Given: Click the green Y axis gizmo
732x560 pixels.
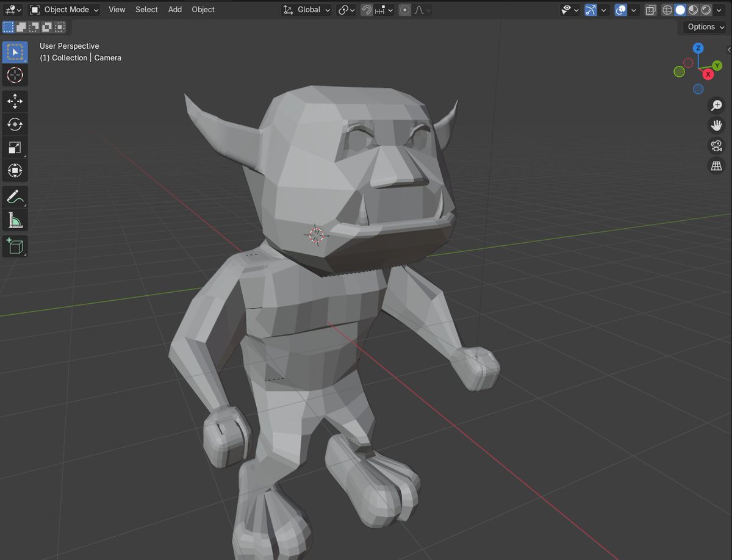Looking at the screenshot, I should [x=717, y=65].
